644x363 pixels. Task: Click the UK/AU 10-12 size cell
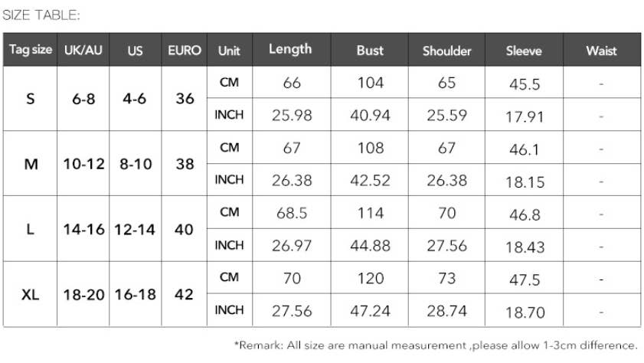coord(83,164)
